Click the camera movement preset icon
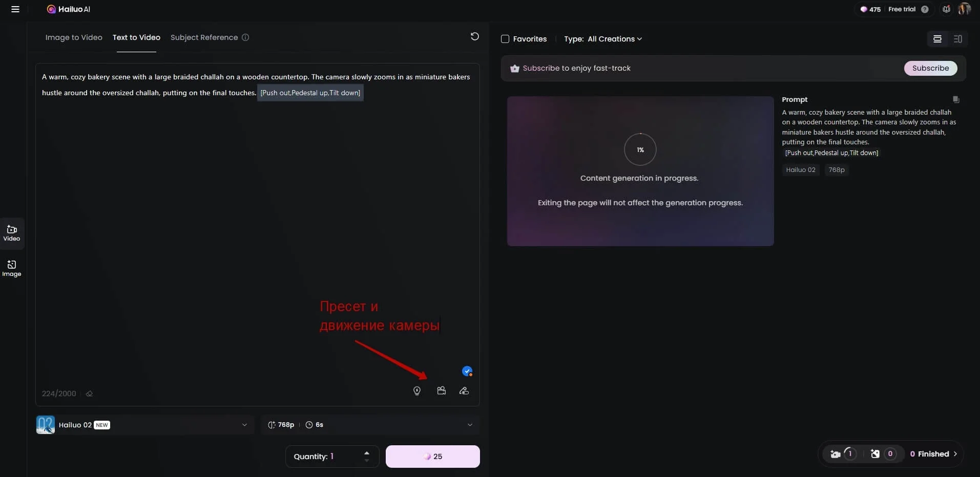The width and height of the screenshot is (980, 477). 441,391
